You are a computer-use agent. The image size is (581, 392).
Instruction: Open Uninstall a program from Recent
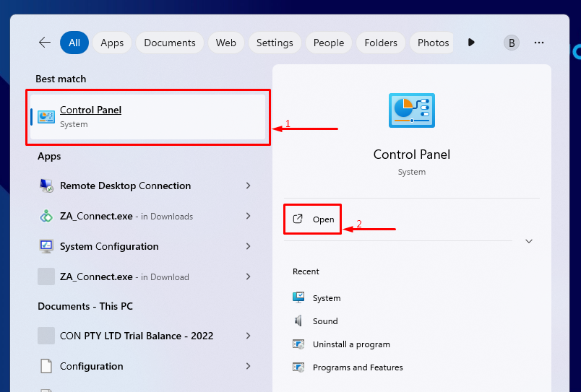(x=351, y=344)
